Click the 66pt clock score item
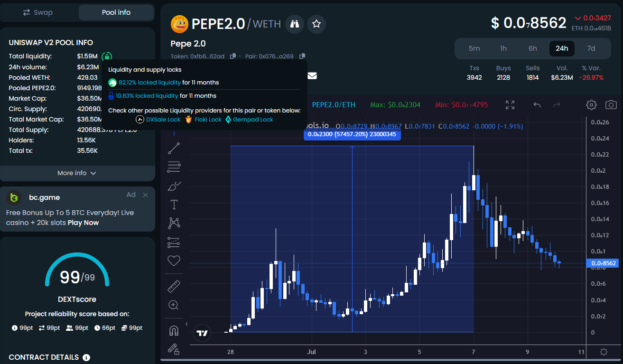 (104, 328)
